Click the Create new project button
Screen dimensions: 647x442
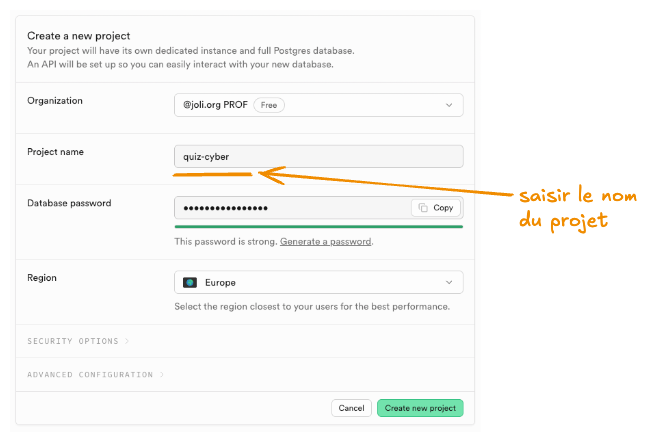coord(420,408)
